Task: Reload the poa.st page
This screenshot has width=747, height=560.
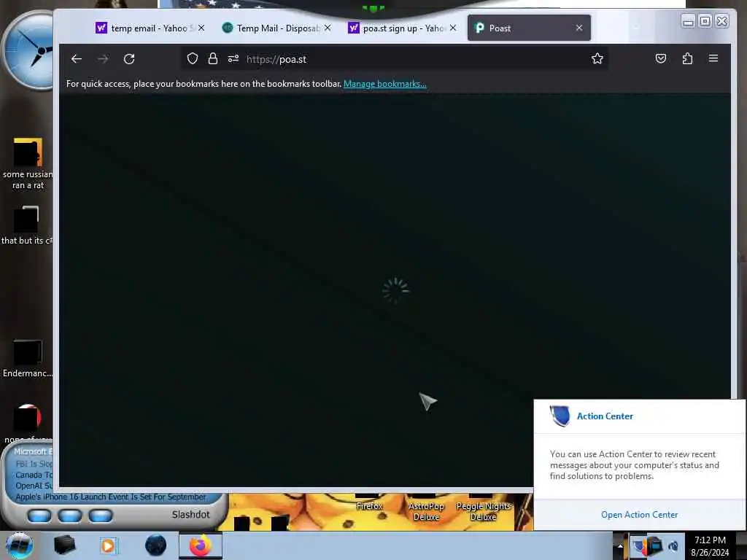Action: click(129, 58)
